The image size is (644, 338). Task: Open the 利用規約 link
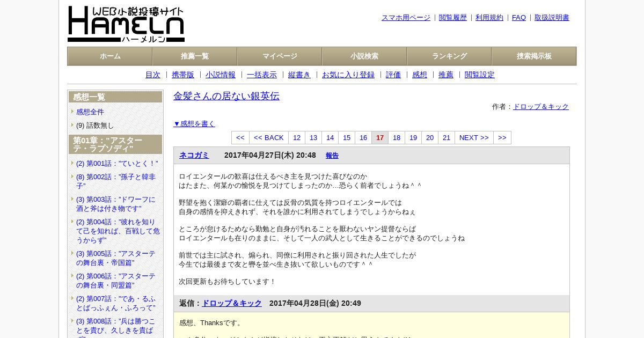pos(489,17)
